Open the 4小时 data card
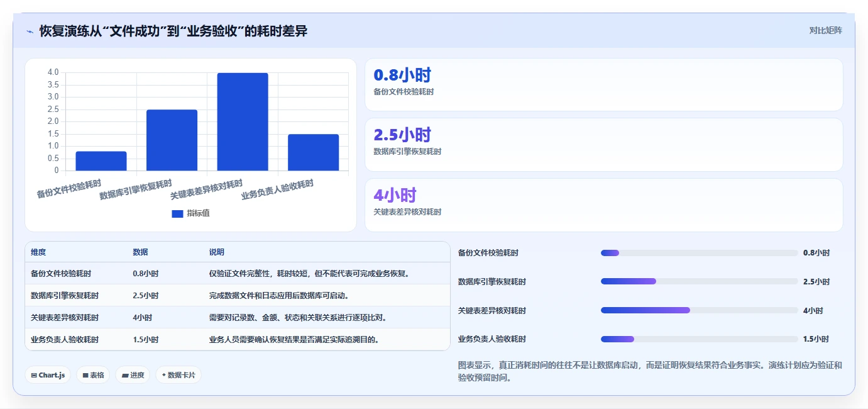Screen dimensions: 868x409 (603, 205)
